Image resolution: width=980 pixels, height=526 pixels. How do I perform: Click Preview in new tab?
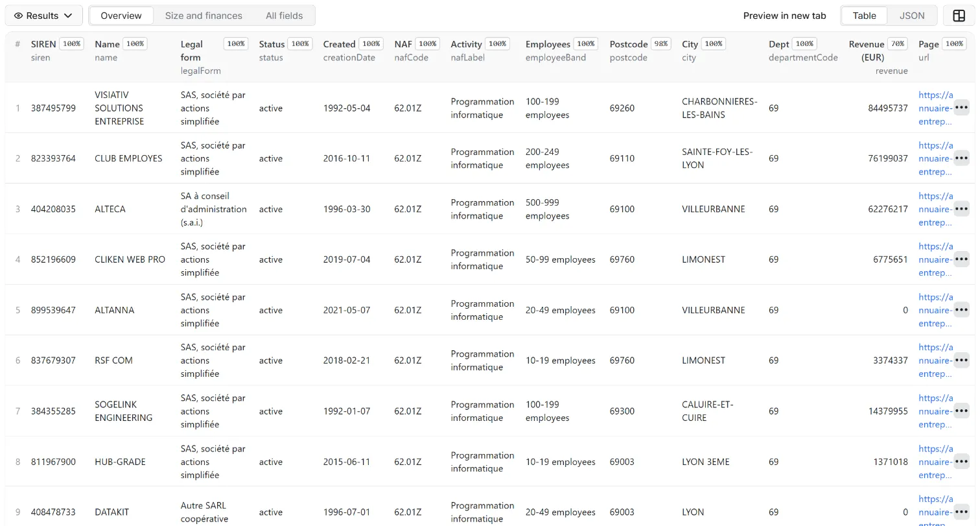click(x=784, y=16)
